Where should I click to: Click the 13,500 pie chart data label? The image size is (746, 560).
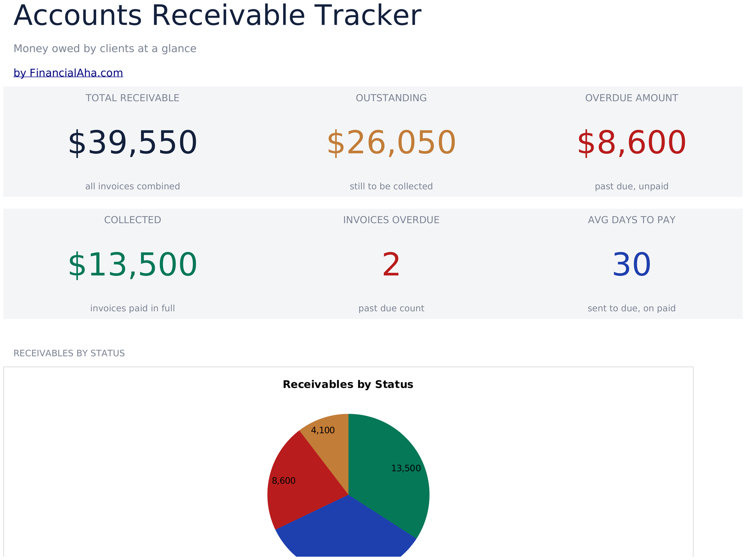406,469
